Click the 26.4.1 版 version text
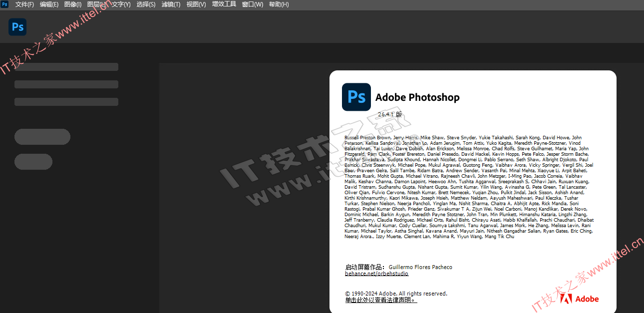This screenshot has width=644, height=313. click(389, 114)
